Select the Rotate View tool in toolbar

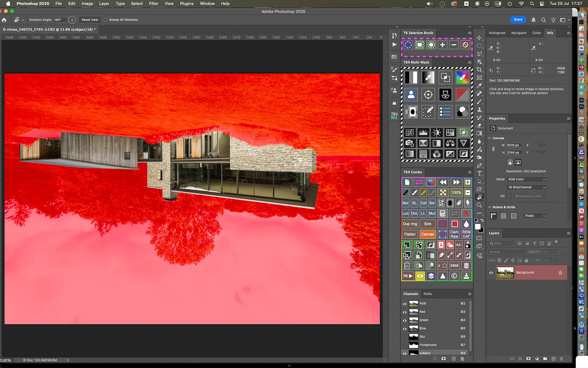point(479,197)
